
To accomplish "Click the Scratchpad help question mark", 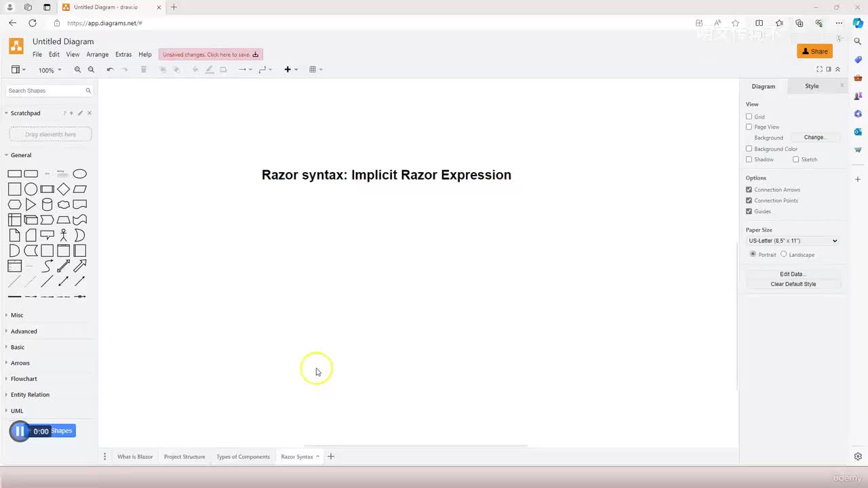I will (x=64, y=113).
